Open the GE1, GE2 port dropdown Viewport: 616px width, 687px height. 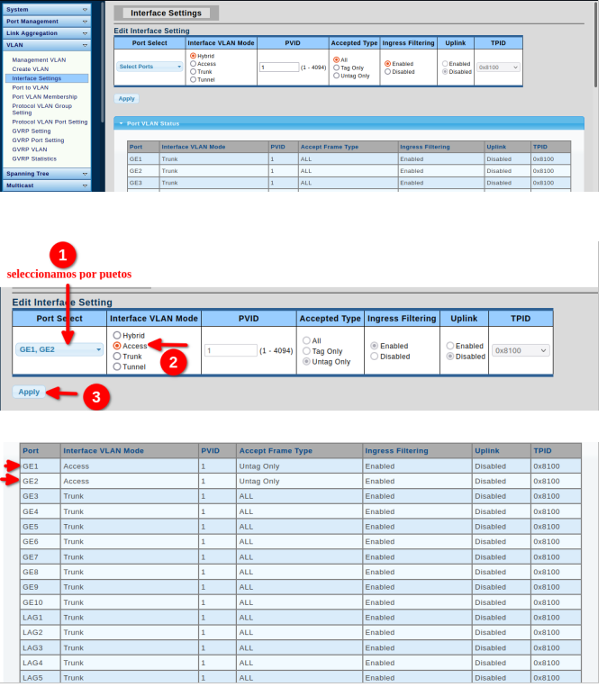click(59, 350)
